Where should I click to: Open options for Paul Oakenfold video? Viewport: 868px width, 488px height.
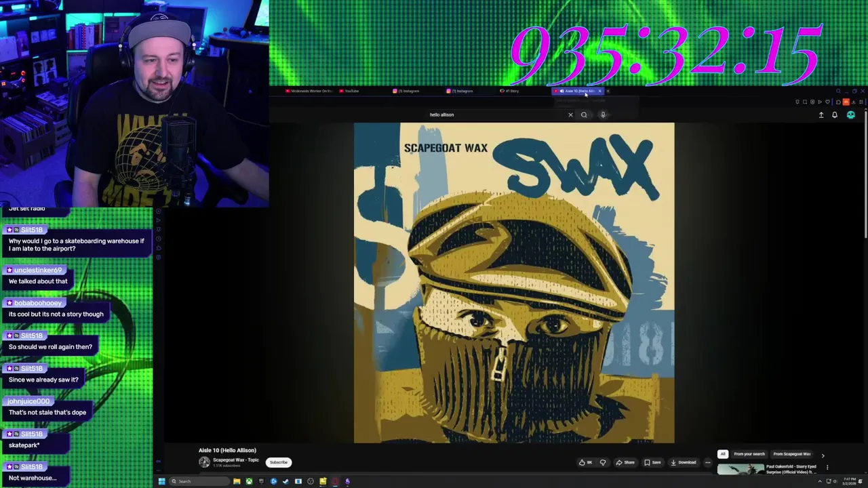point(827,467)
